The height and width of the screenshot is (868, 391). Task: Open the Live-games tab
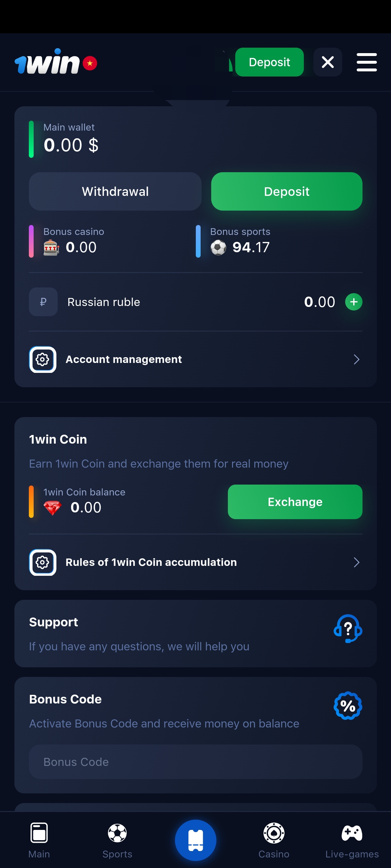tap(352, 840)
